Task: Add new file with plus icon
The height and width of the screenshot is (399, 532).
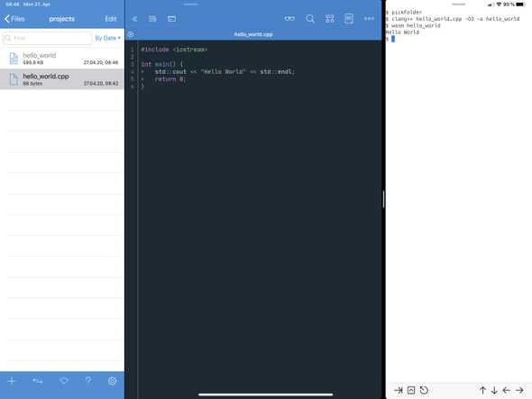Action: (12, 381)
